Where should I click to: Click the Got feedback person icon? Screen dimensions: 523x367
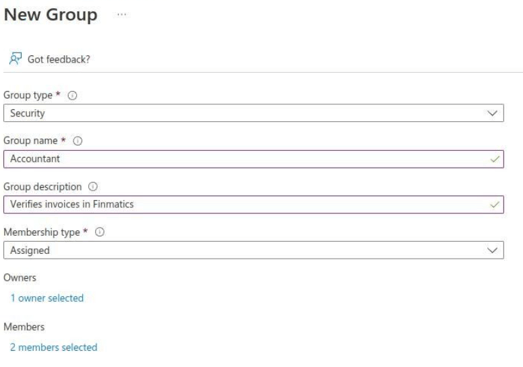[x=15, y=59]
